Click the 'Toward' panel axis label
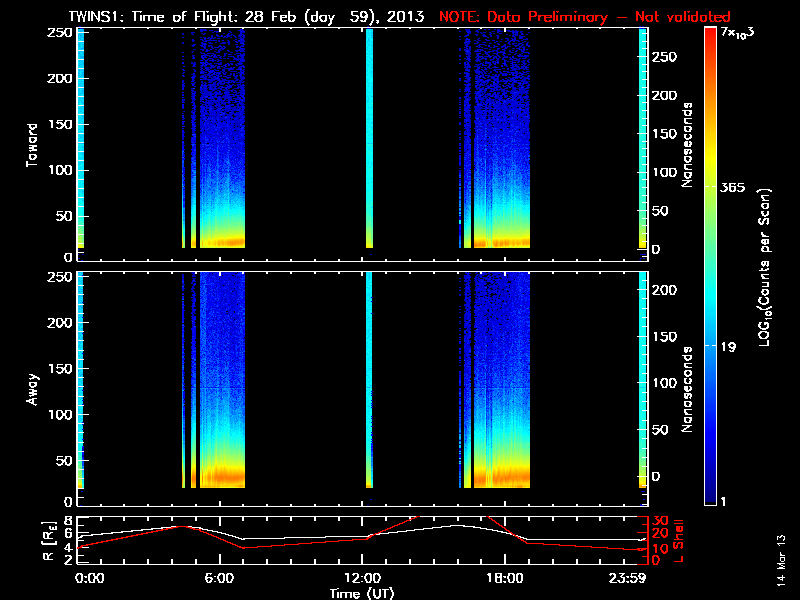Image resolution: width=800 pixels, height=600 pixels. 33,144
